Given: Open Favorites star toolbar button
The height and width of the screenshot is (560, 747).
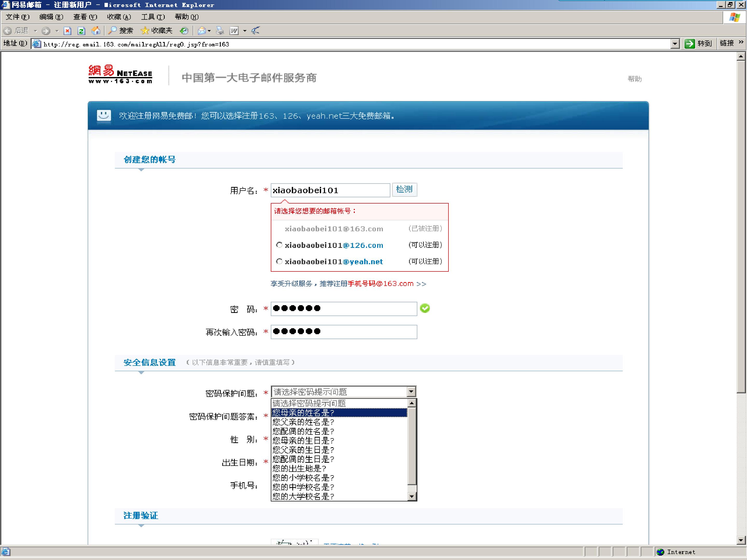Looking at the screenshot, I should coord(156,31).
